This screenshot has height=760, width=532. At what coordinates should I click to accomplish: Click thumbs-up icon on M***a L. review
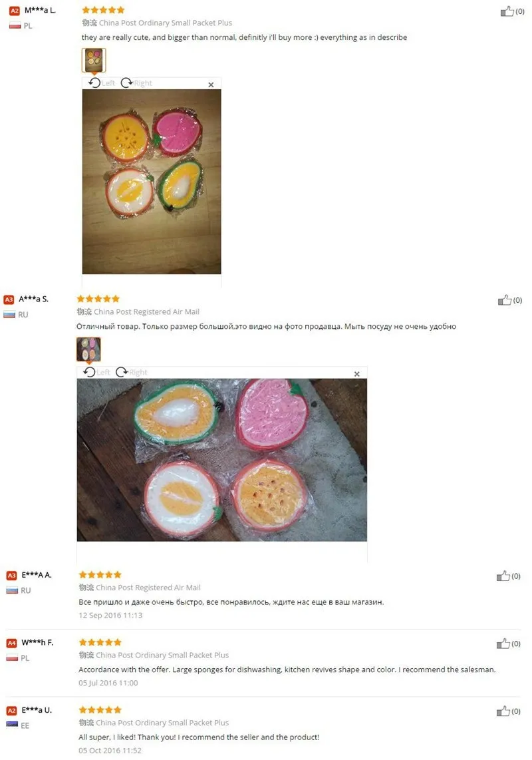tap(507, 11)
